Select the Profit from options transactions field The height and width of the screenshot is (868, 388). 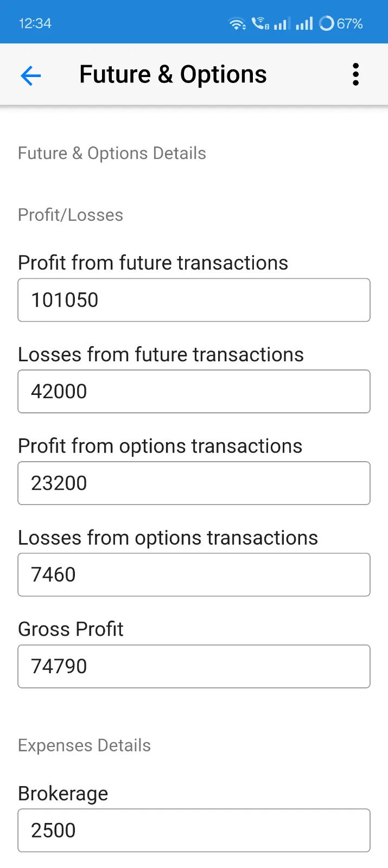point(194,483)
